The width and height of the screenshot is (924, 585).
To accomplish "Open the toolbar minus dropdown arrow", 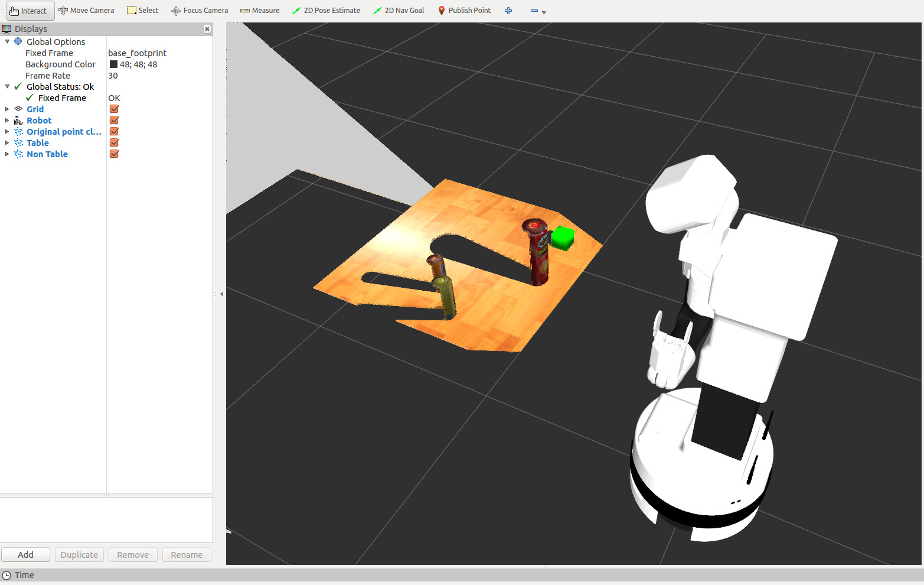I will pos(544,12).
